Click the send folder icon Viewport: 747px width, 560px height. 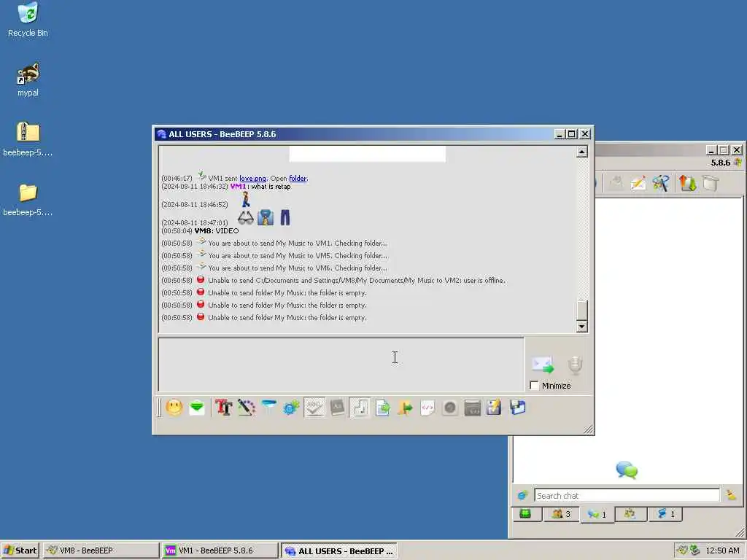pyautogui.click(x=405, y=408)
